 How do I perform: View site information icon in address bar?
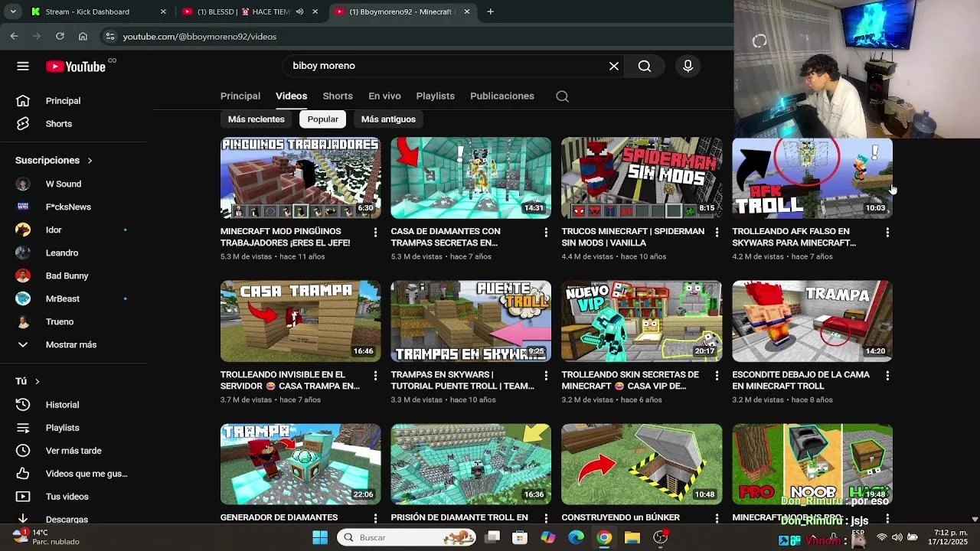coord(110,36)
